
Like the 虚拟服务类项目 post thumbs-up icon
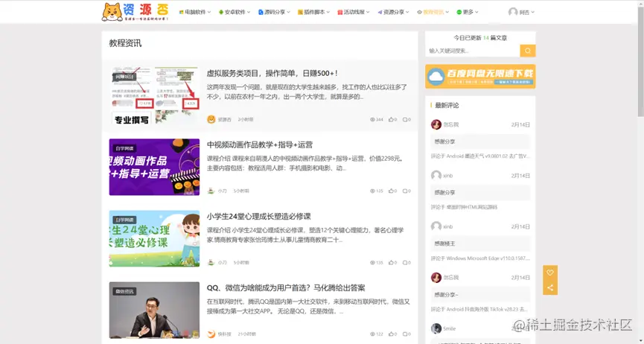[391, 120]
